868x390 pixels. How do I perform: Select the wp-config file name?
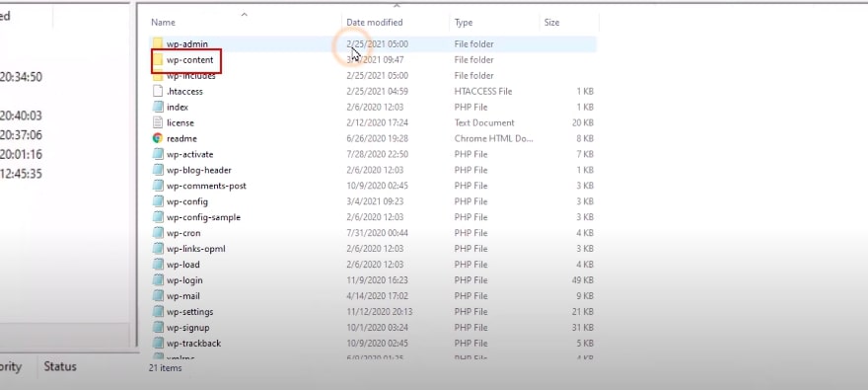(x=187, y=201)
